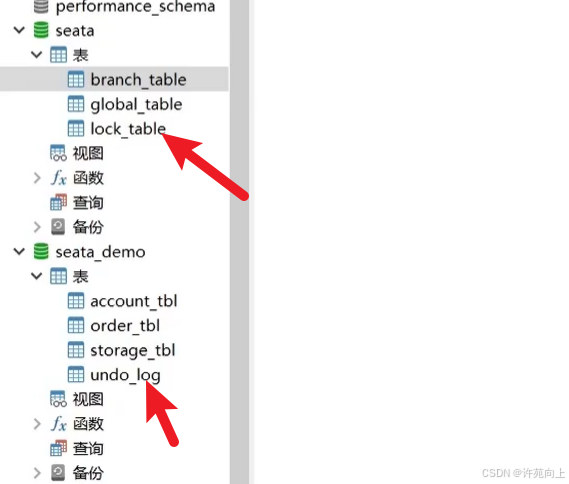Click the 查询 query icon under seata_demo
Image resolution: width=569 pixels, height=484 pixels.
58,448
